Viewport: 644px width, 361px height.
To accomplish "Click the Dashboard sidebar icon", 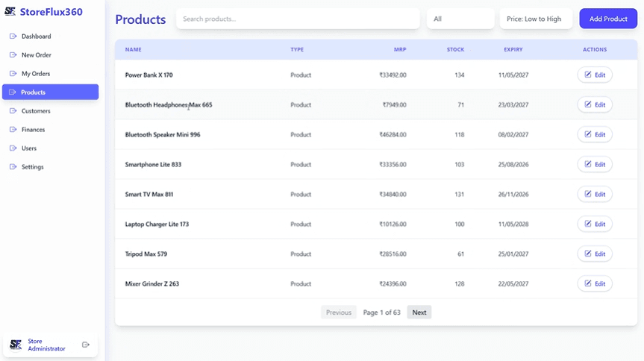I will (x=13, y=36).
